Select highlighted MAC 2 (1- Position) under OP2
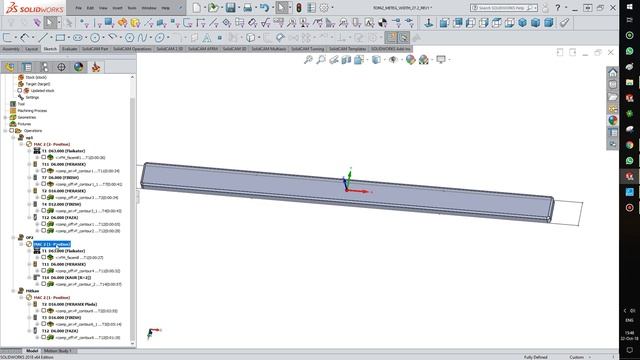The image size is (640, 360). tap(52, 244)
